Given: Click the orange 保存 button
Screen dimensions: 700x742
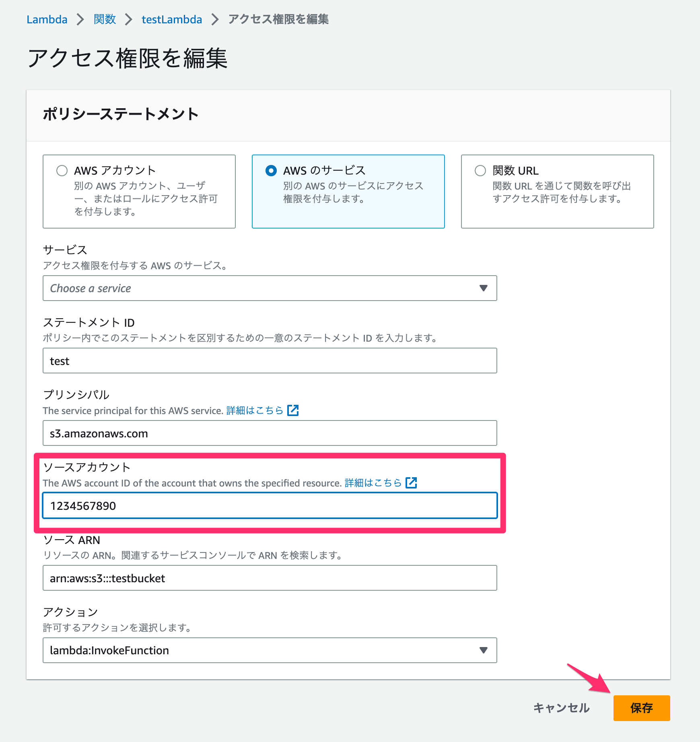Looking at the screenshot, I should pos(642,708).
